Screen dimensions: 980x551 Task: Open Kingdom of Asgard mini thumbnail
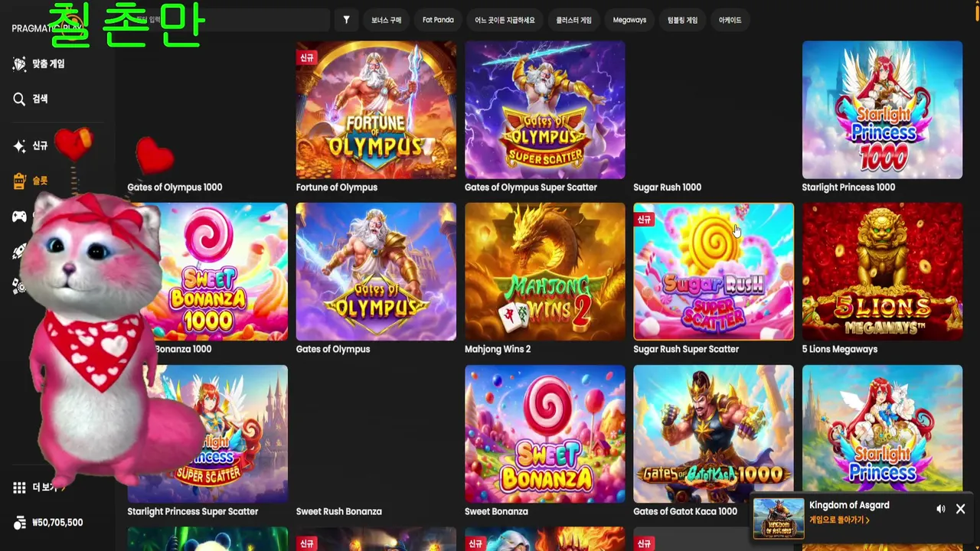779,518
